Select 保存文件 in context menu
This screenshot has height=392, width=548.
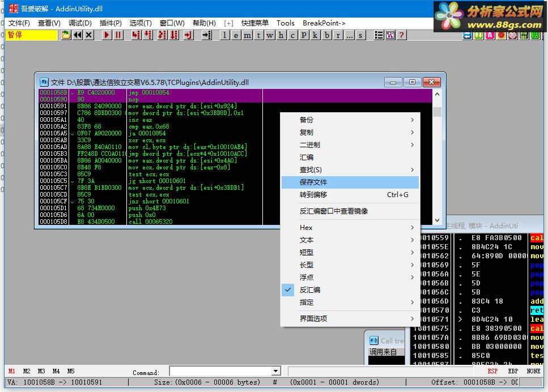pyautogui.click(x=350, y=182)
